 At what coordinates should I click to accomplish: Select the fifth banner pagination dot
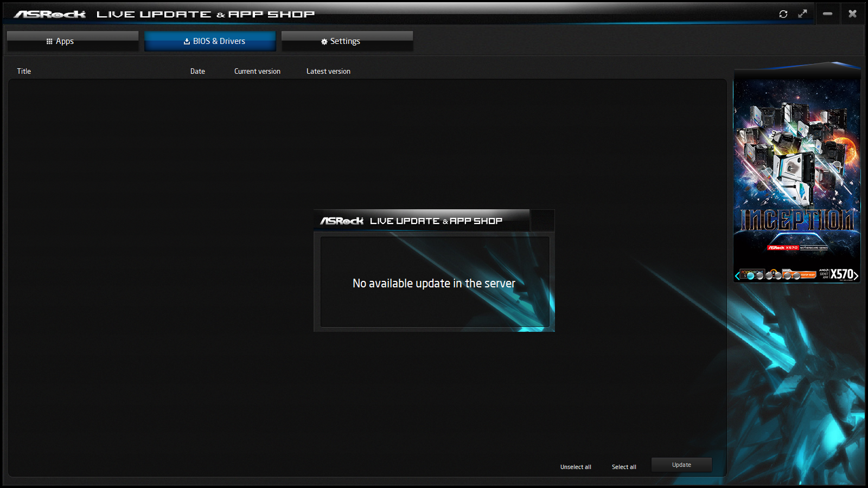[x=787, y=276]
